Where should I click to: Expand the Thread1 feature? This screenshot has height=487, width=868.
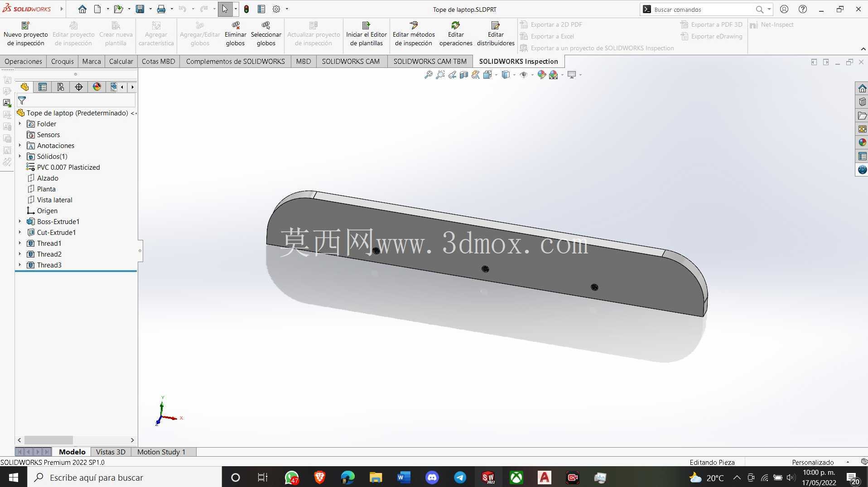20,243
